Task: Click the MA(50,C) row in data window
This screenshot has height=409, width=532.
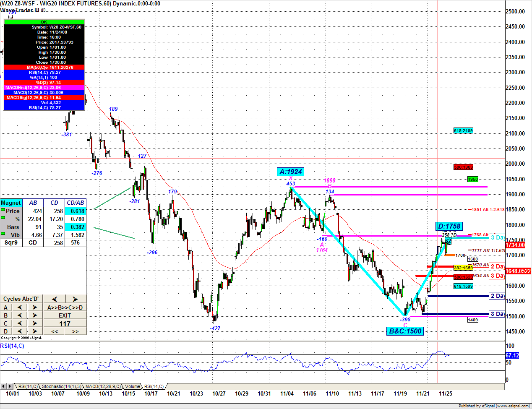Action: [x=44, y=67]
